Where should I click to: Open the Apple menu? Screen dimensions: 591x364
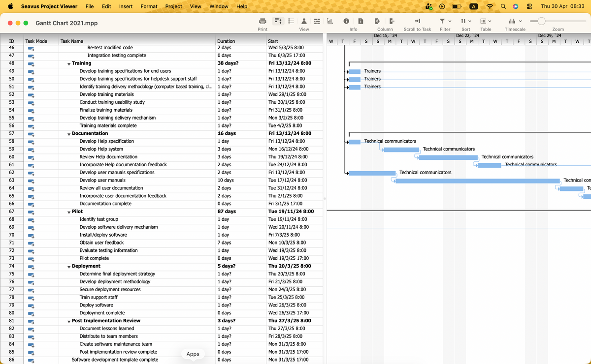10,6
